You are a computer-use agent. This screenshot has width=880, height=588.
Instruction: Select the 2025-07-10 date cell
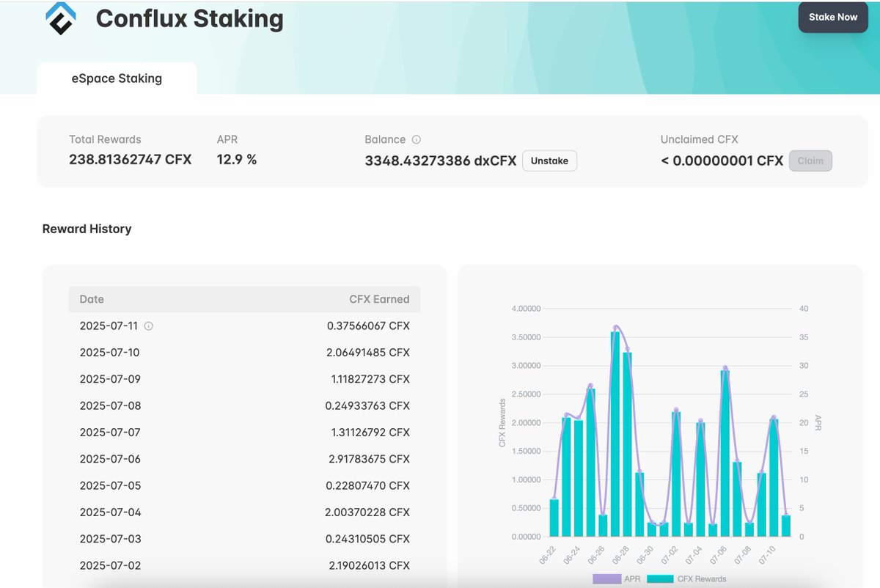coord(109,353)
